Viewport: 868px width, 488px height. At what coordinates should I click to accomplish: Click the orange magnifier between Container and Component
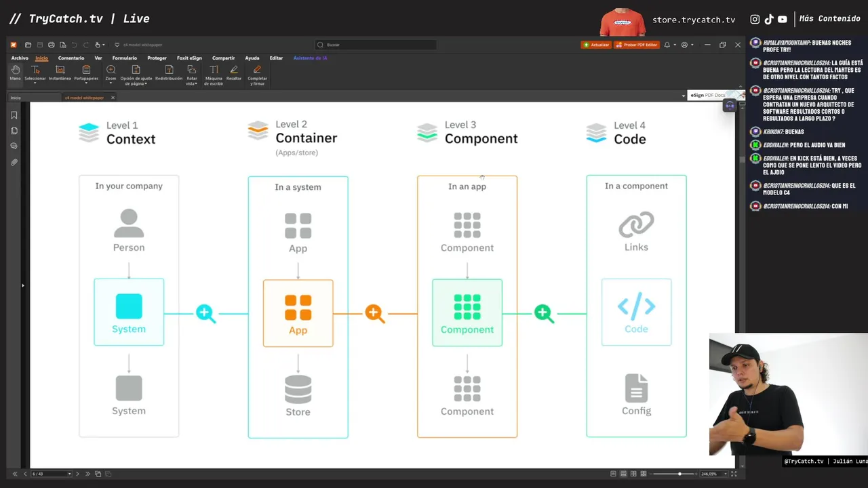(374, 313)
